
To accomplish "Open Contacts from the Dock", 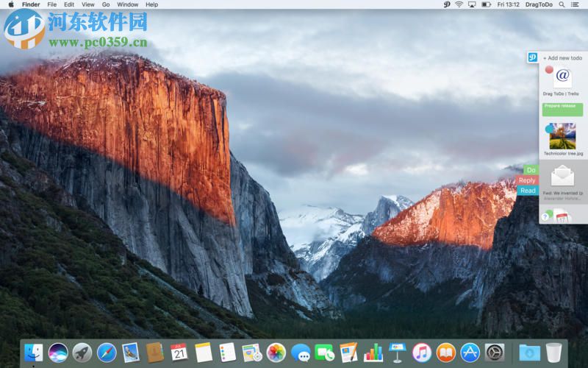I will pos(155,353).
